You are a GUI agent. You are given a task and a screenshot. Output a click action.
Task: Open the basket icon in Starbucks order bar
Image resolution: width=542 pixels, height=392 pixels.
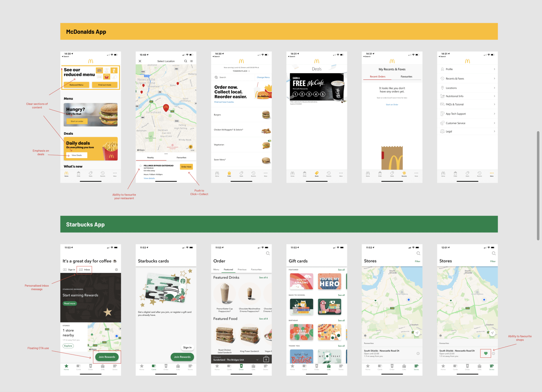266,360
